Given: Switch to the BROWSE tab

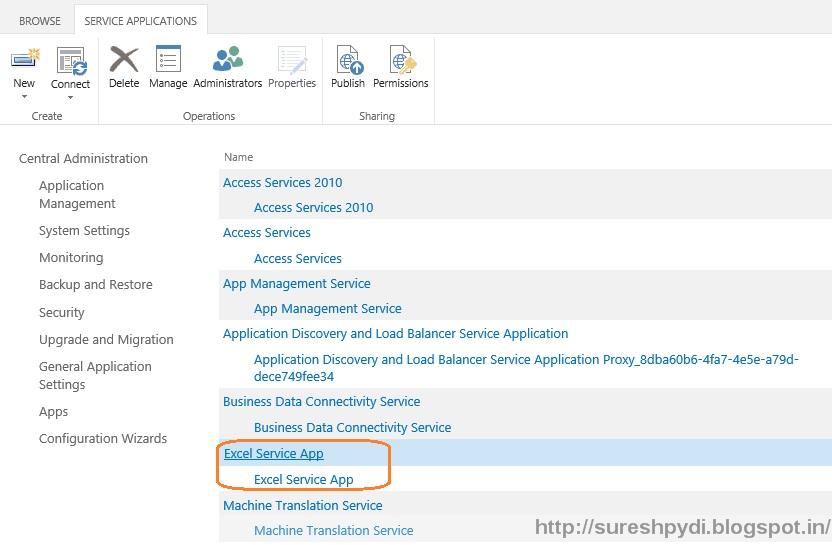Looking at the screenshot, I should (x=40, y=21).
